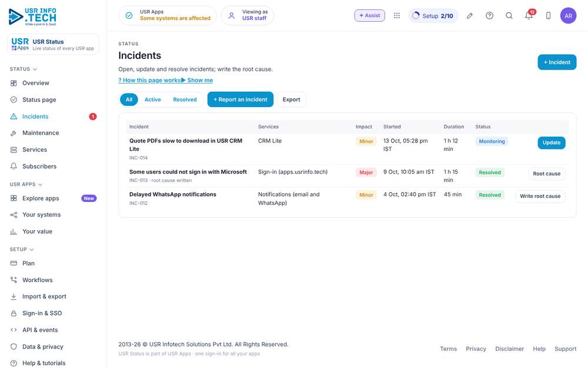
Task: Click the Disclaimer footer link
Action: click(509, 349)
